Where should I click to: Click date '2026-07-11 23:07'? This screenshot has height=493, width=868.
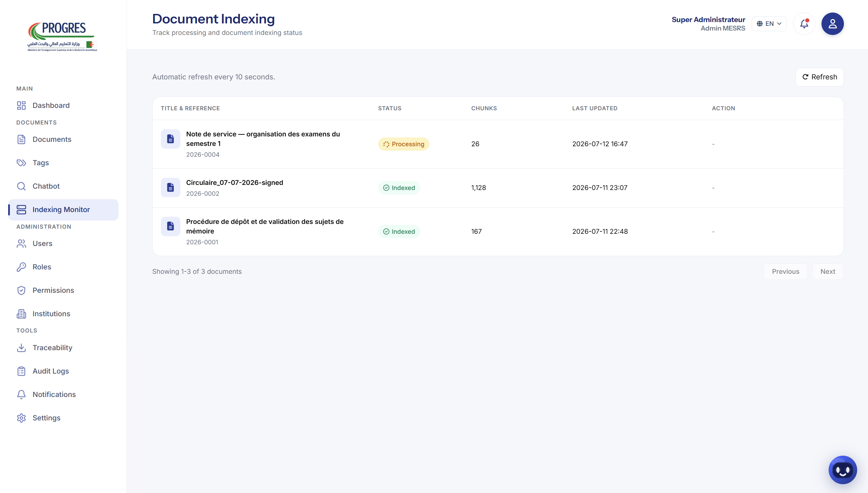coord(600,188)
